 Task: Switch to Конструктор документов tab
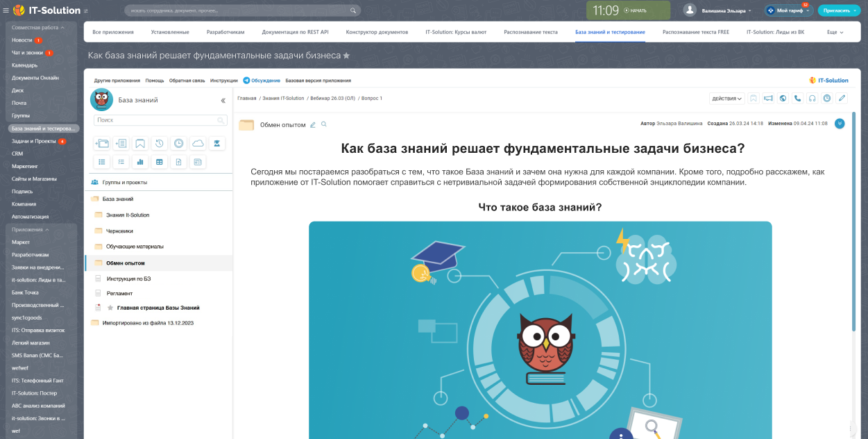tap(377, 32)
